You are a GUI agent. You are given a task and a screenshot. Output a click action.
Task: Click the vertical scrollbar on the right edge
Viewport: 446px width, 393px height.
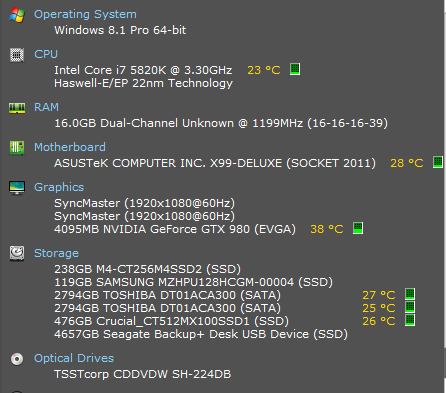tap(445, 197)
